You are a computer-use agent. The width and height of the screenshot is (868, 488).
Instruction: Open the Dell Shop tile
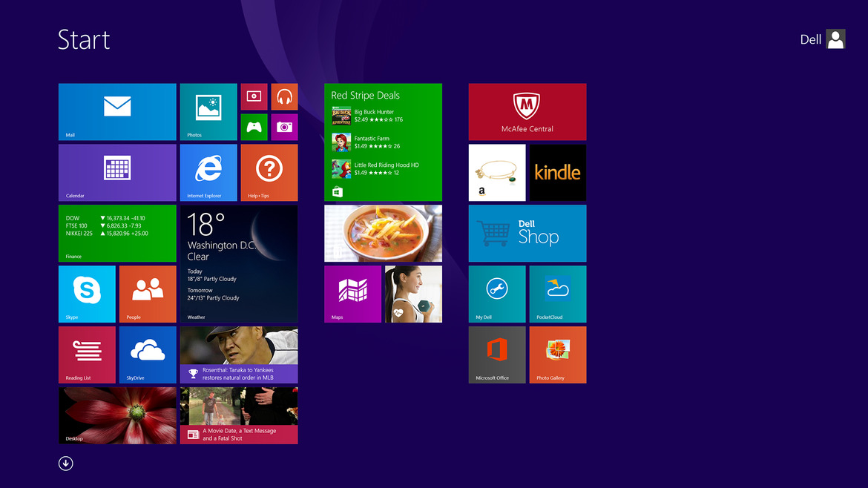point(527,234)
